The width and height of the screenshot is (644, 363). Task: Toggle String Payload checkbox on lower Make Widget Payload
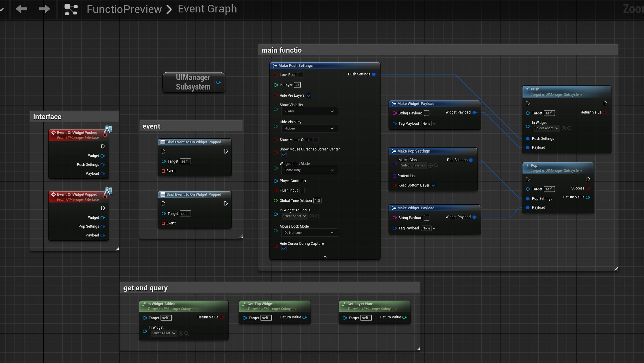[x=427, y=218]
